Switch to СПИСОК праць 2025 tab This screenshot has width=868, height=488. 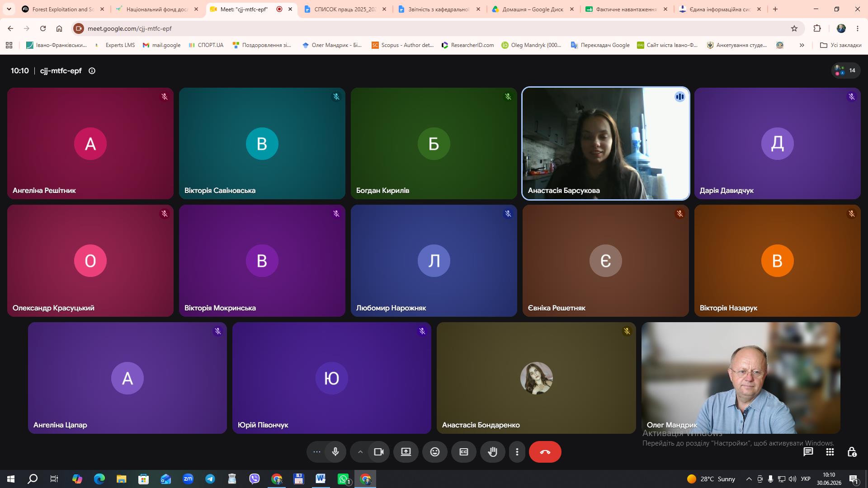coord(346,9)
